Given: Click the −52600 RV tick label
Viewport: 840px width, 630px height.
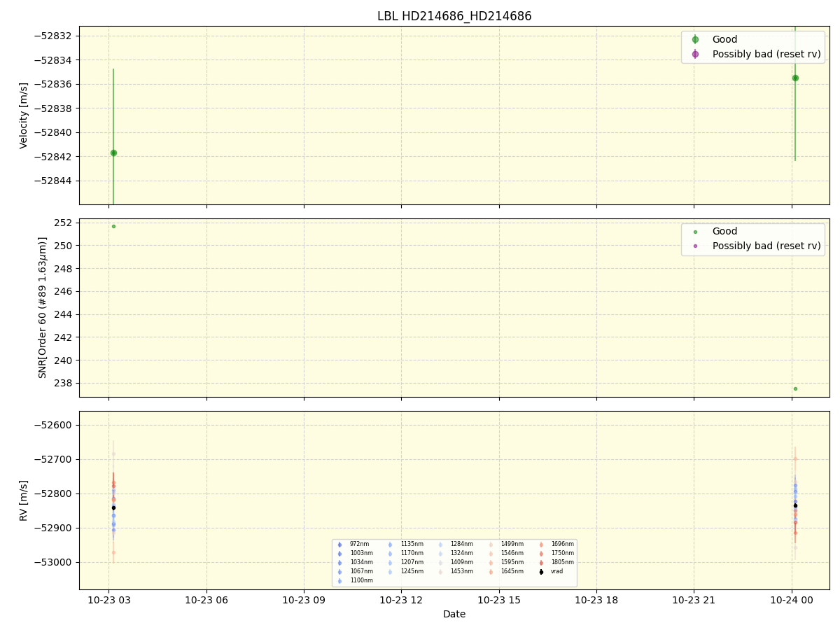Looking at the screenshot, I should 53,426.
